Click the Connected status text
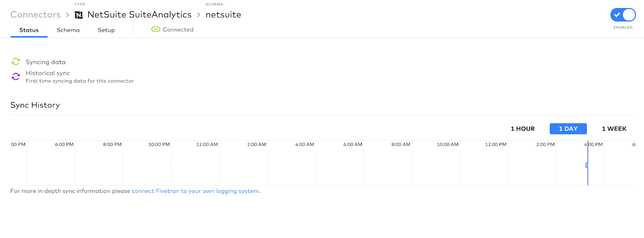The width and height of the screenshot is (644, 238). coord(178,30)
